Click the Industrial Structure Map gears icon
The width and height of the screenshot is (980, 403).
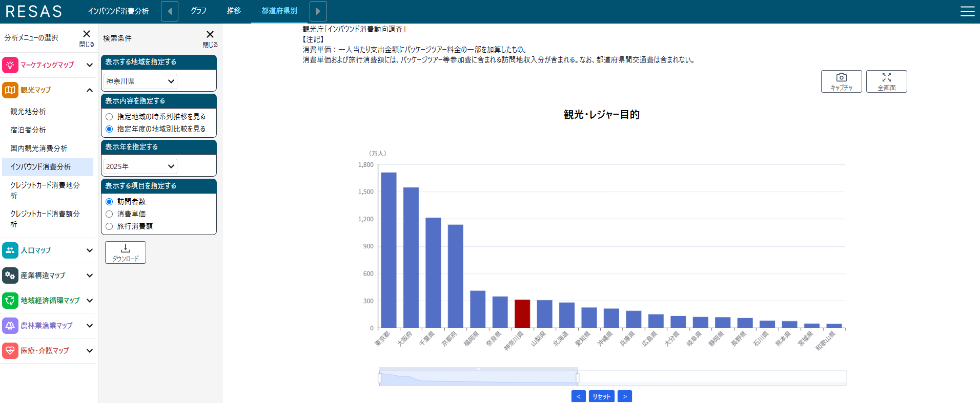click(x=10, y=275)
